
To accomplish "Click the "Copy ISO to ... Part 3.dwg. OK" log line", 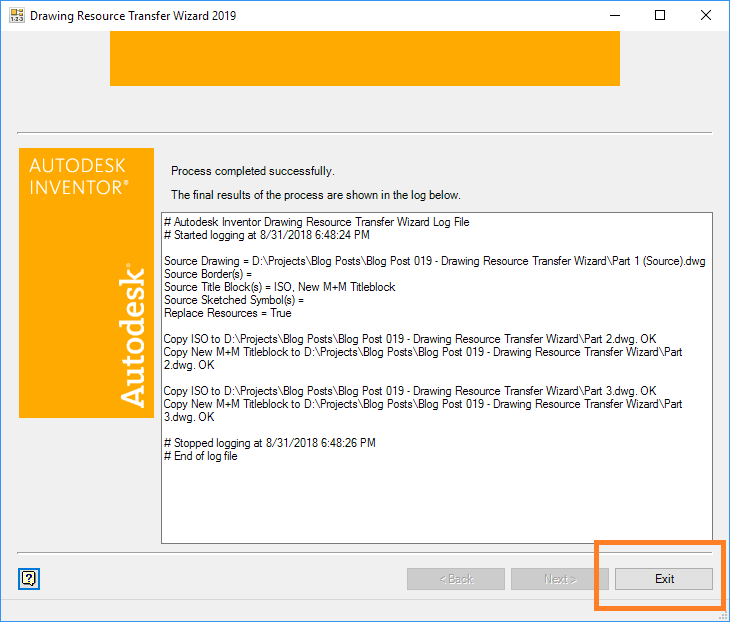I will coord(410,391).
